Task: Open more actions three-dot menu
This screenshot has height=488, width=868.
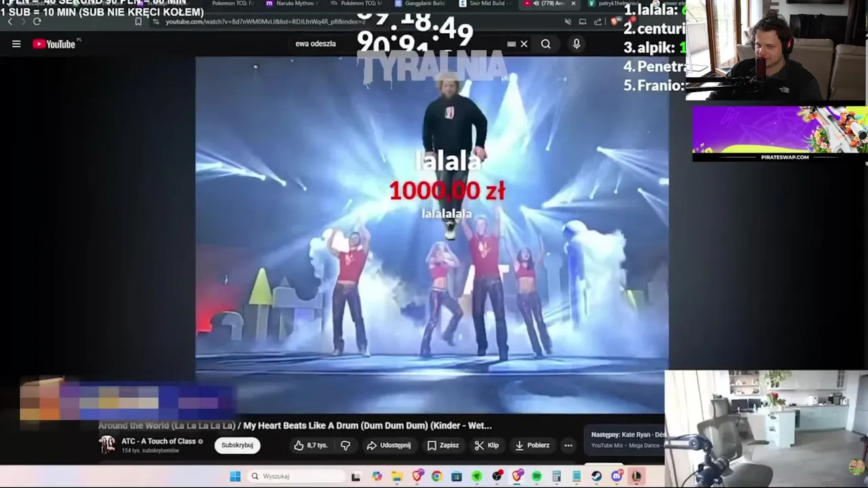Action: 568,445
